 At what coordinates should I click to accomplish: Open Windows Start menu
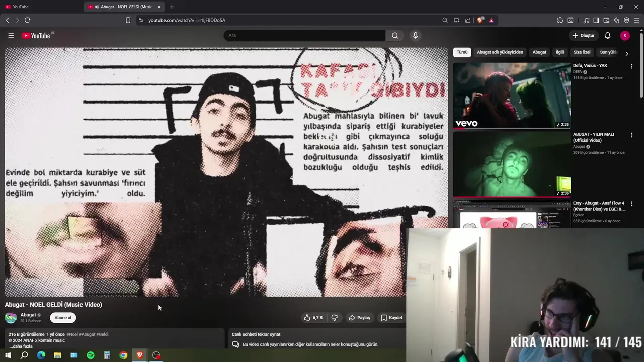[x=8, y=355]
